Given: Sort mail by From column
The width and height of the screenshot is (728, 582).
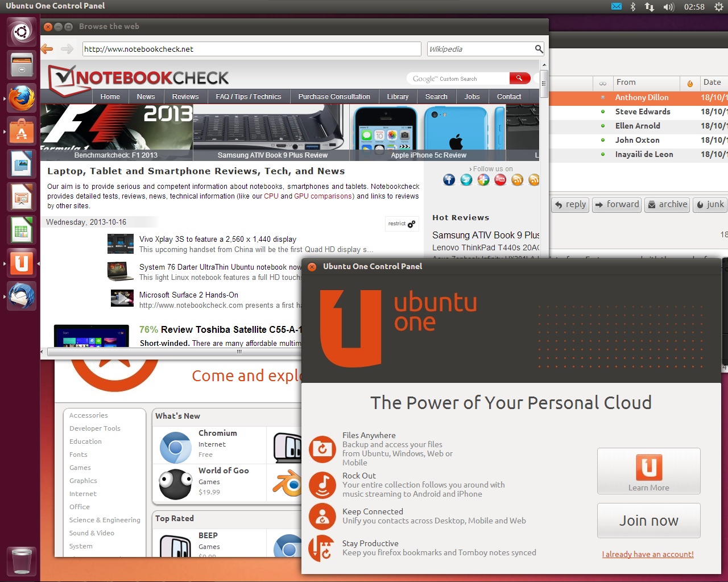Looking at the screenshot, I should [x=646, y=82].
